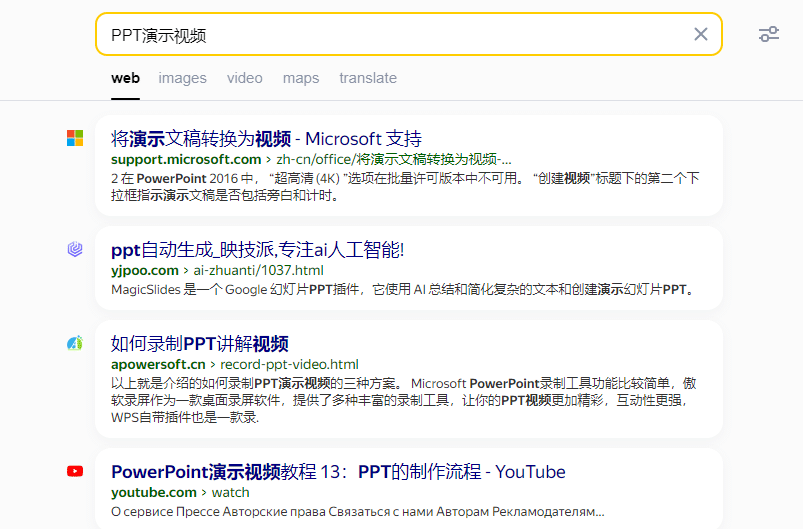Open ppt自动生成_映技派 result title
Image resolution: width=803 pixels, height=529 pixels.
click(258, 250)
